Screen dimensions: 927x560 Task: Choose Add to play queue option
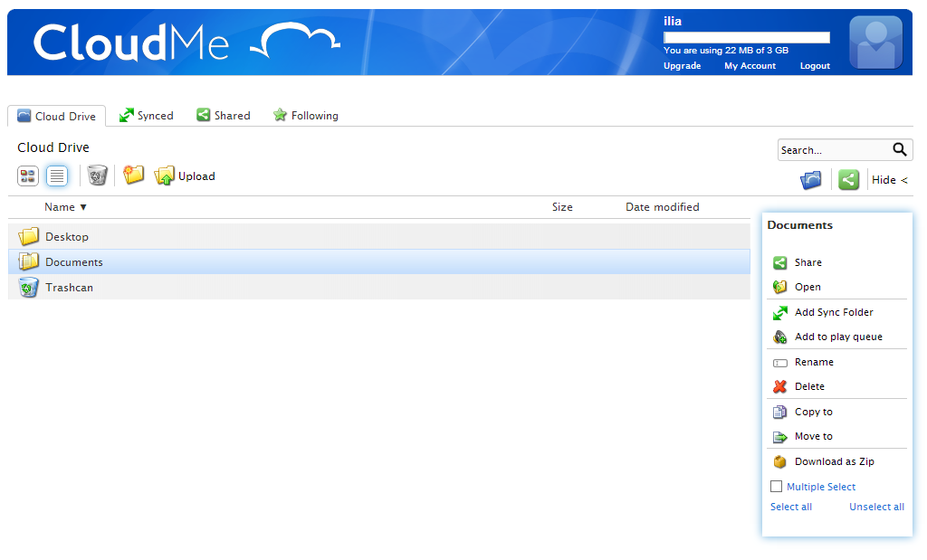[836, 337]
